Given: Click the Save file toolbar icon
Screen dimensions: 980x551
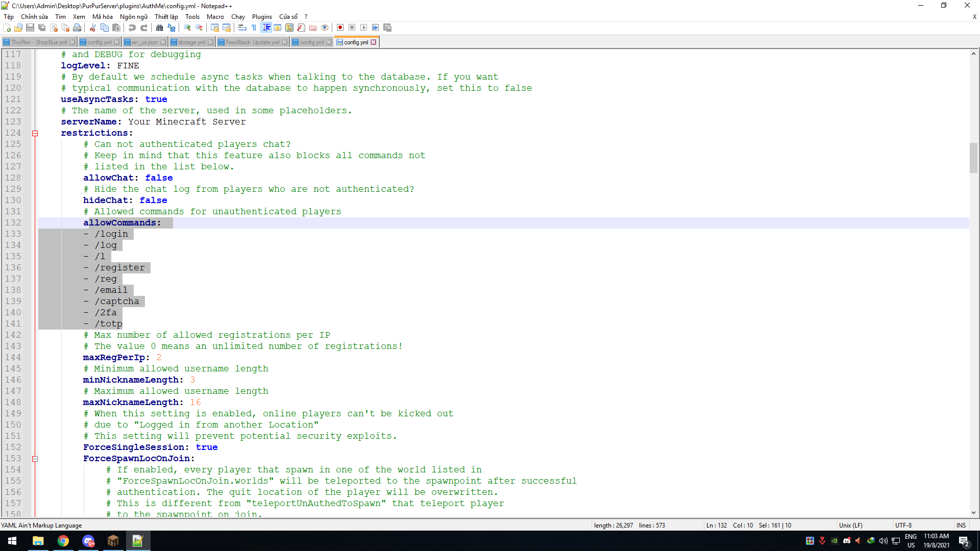Looking at the screenshot, I should click(x=30, y=28).
